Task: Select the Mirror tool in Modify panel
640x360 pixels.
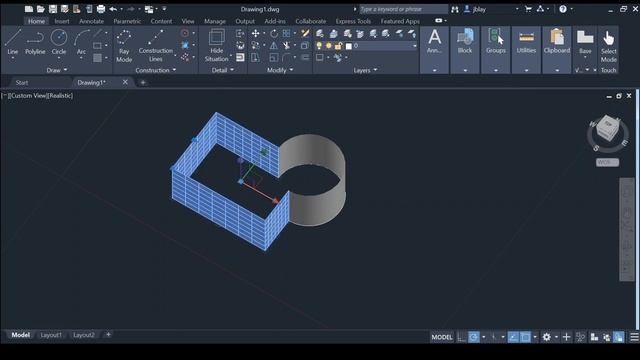Action: point(273,45)
